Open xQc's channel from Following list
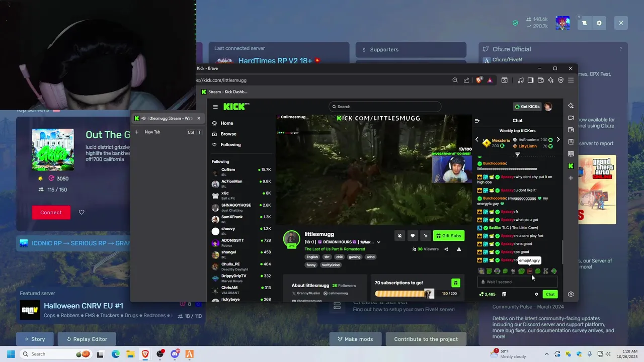644x362 pixels. pos(242,195)
